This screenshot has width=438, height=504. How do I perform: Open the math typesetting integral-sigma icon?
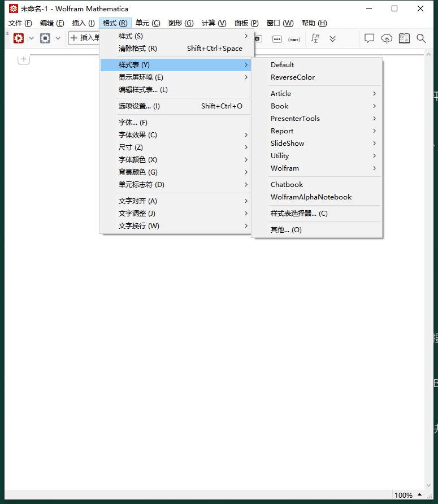click(315, 38)
